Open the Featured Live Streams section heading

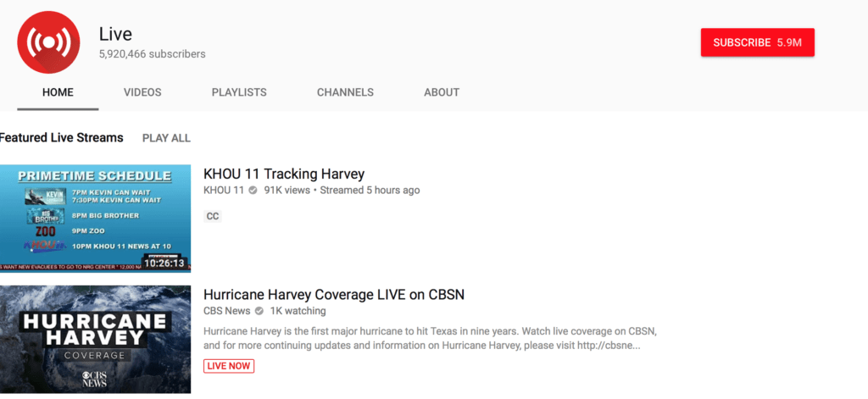[x=62, y=137]
